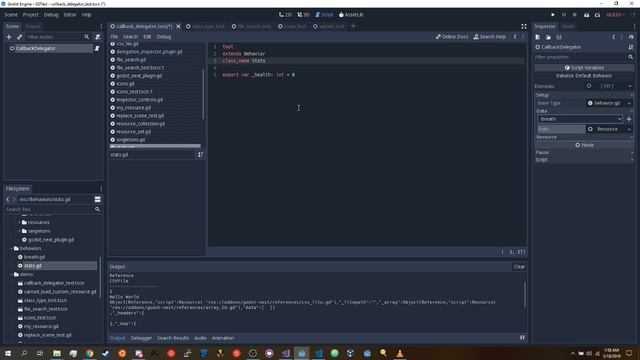Open Scene dock options menu
Screen dimensions: 640x360
click(101, 26)
